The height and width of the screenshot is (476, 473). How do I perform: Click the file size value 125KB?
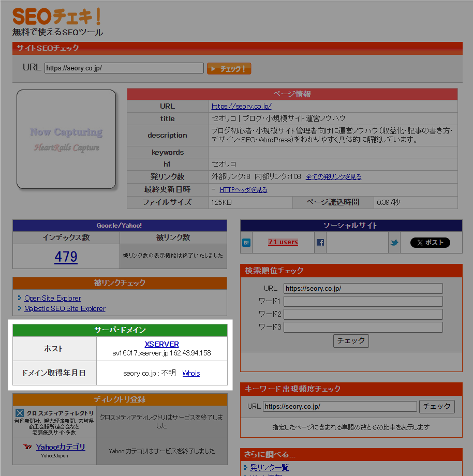221,202
